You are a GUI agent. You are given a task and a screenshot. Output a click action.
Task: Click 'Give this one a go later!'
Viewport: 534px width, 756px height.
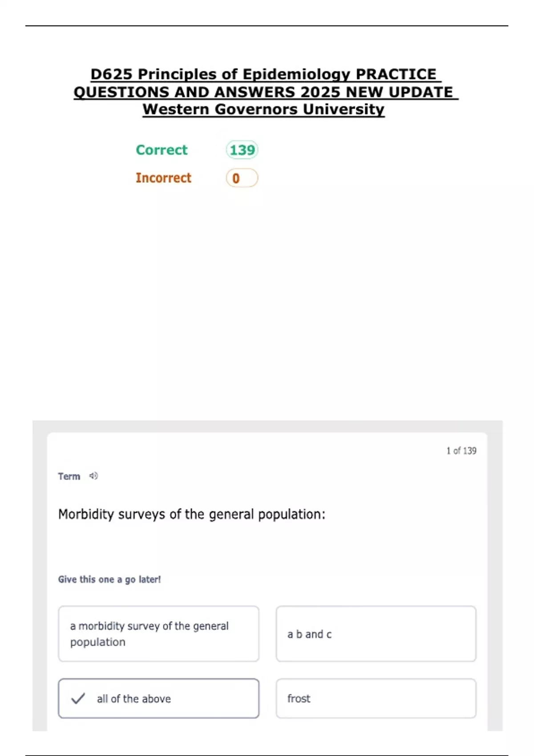(x=109, y=579)
